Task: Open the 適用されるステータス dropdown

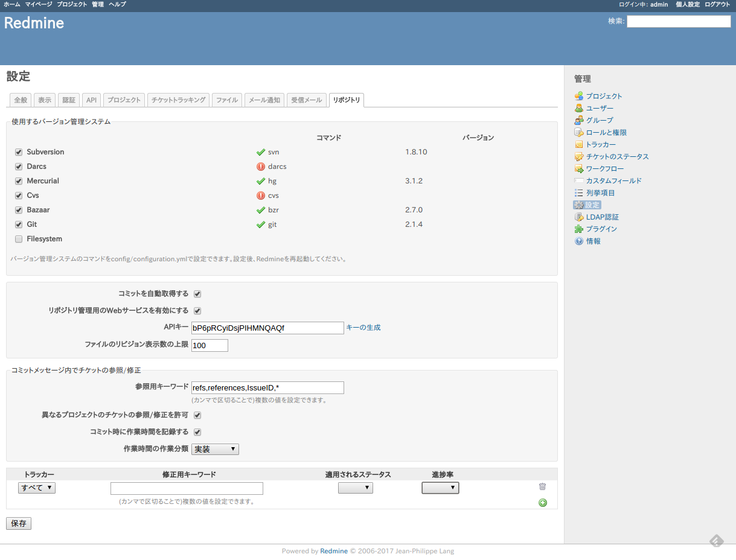Action: (356, 488)
